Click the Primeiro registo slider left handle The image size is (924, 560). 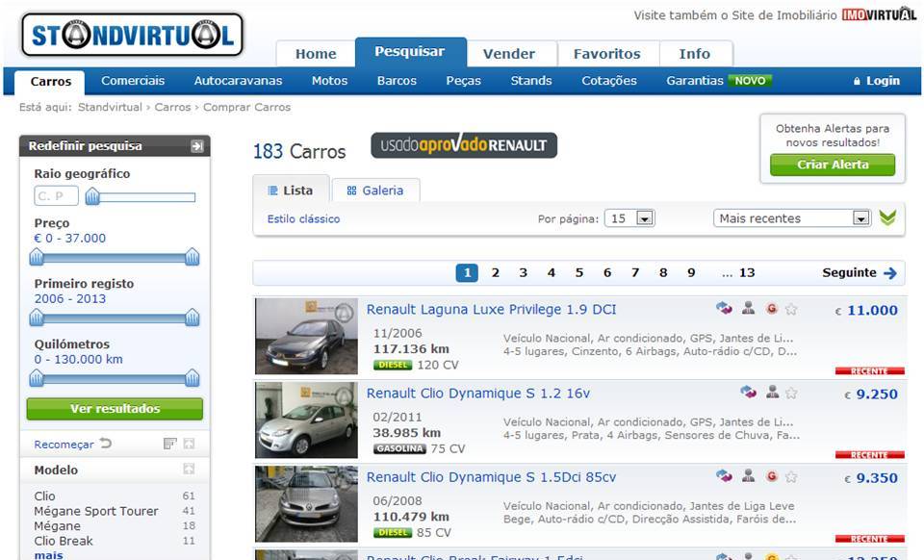click(37, 318)
